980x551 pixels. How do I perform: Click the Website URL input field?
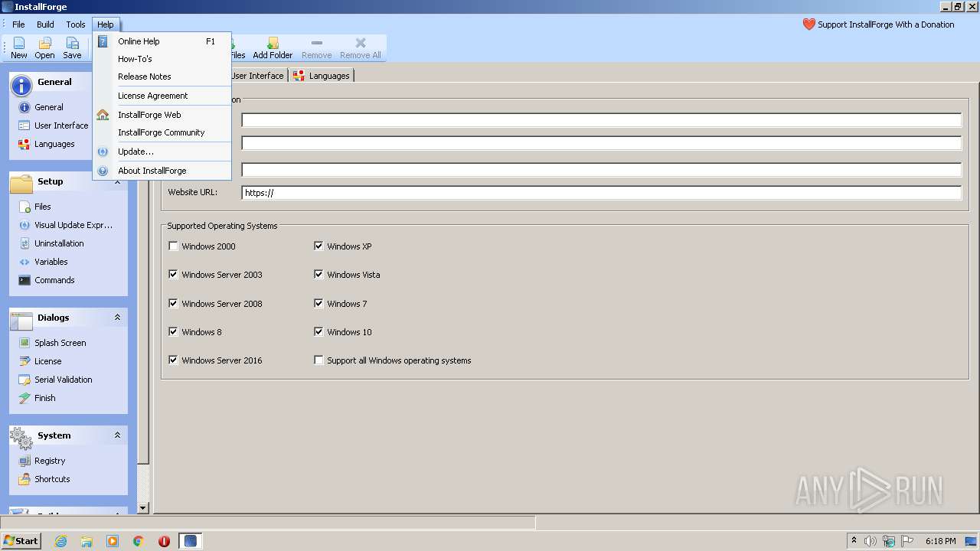(601, 193)
